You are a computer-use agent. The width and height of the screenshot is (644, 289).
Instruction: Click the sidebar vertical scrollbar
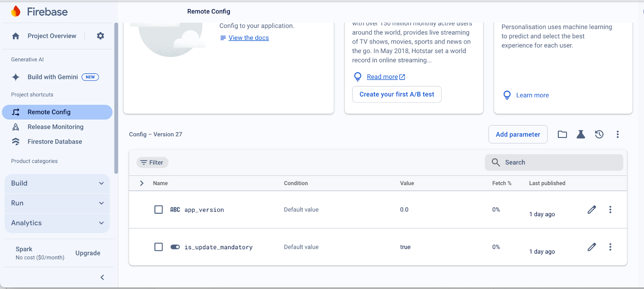tap(116, 98)
